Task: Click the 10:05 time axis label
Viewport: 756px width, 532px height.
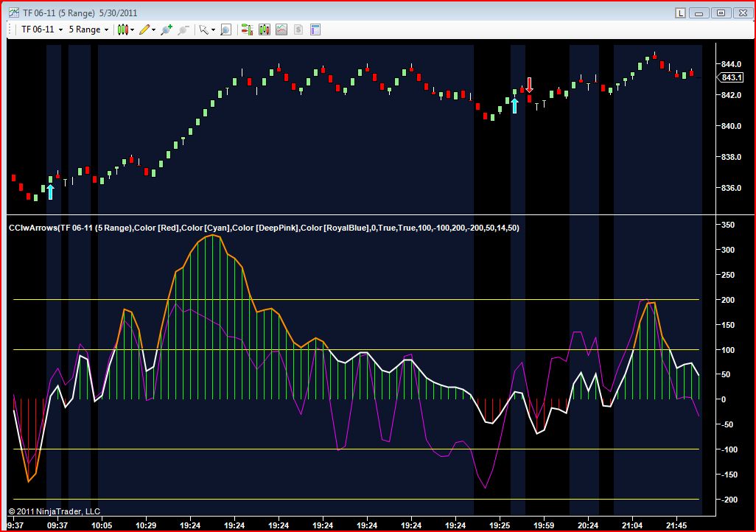Action: (x=102, y=525)
